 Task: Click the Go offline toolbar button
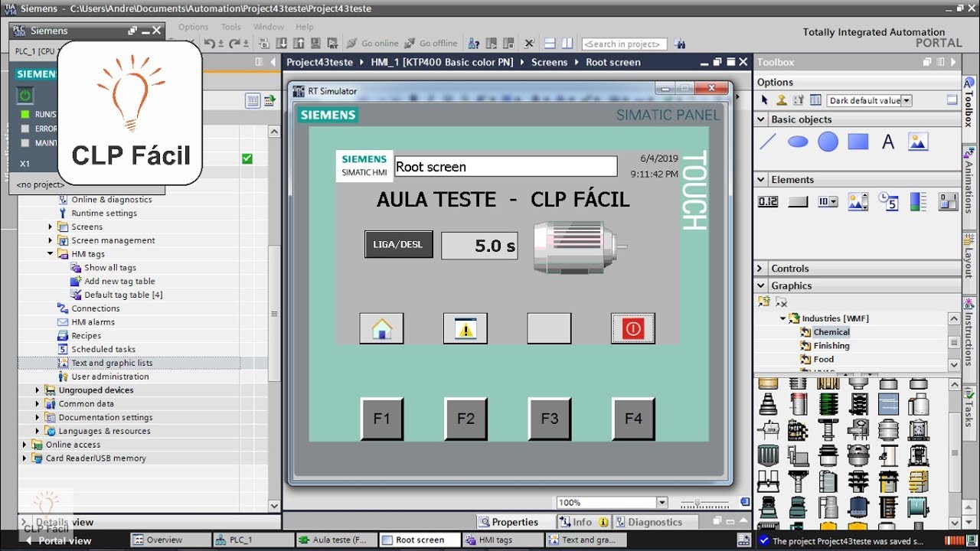pyautogui.click(x=431, y=44)
